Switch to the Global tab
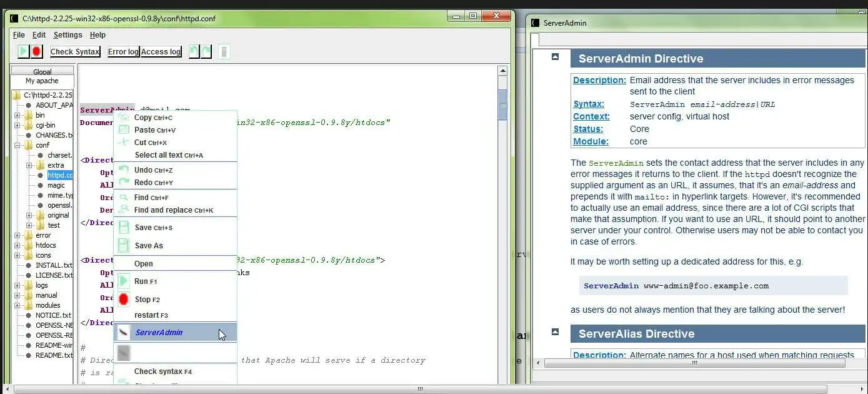This screenshot has width=868, height=394. (42, 71)
